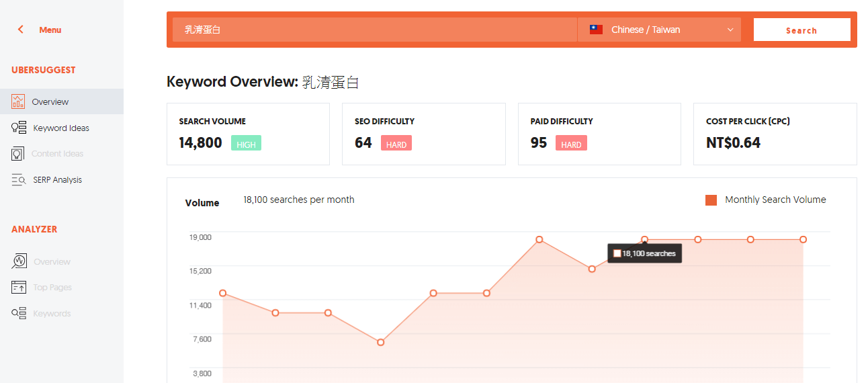The height and width of the screenshot is (383, 868).
Task: Click the Taiwan flag icon
Action: tap(596, 30)
